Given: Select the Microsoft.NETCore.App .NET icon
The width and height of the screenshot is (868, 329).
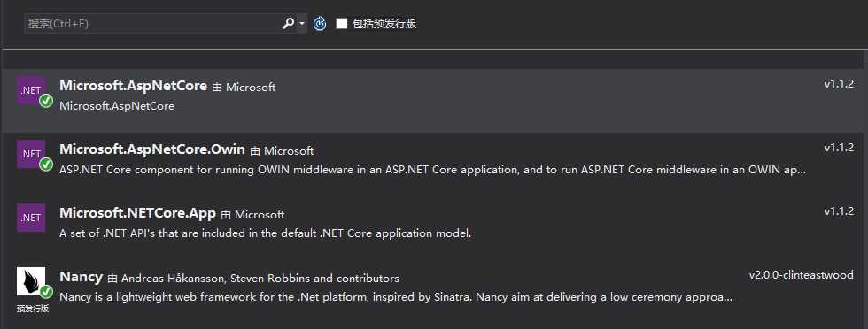Looking at the screenshot, I should [31, 218].
